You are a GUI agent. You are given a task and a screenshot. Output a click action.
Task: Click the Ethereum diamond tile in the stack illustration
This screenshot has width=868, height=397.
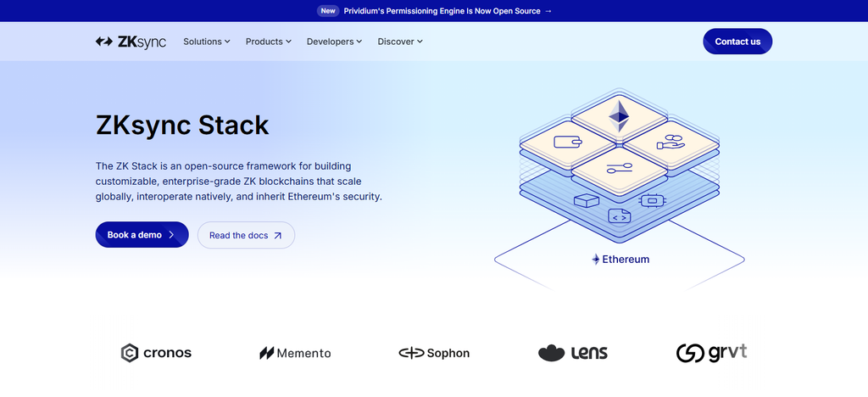(x=619, y=118)
